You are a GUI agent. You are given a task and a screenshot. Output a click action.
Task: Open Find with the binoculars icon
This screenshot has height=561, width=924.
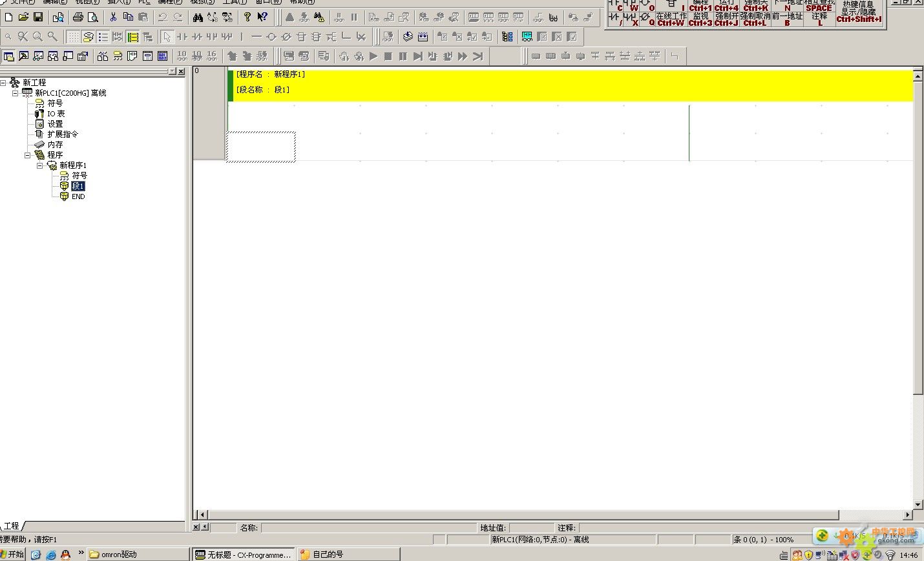tap(198, 17)
